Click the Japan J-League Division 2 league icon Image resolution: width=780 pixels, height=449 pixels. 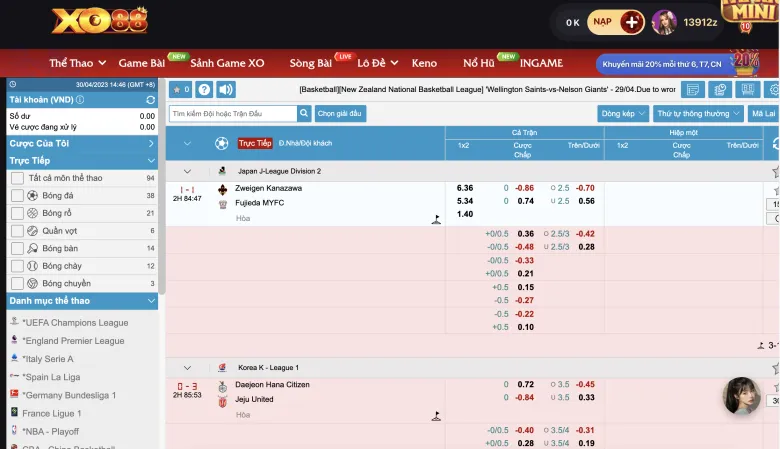[x=222, y=171]
